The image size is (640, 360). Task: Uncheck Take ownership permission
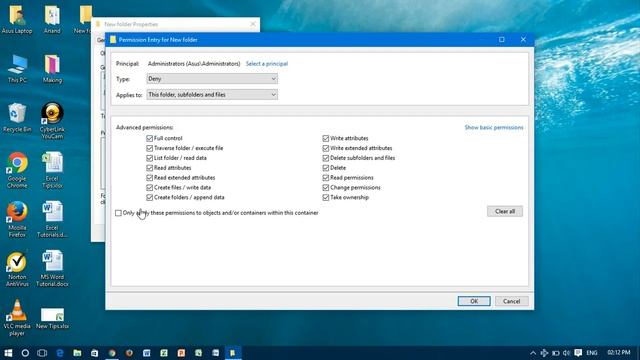(326, 197)
